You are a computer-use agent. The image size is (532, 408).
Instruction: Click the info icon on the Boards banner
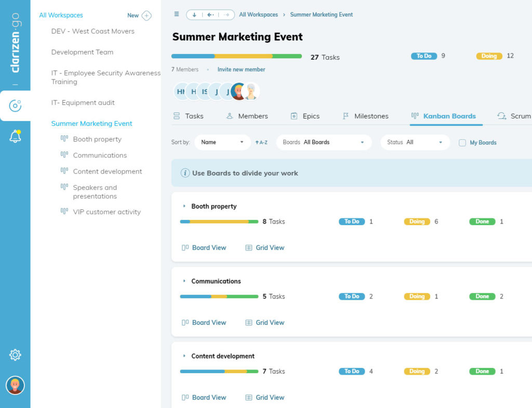click(x=185, y=173)
